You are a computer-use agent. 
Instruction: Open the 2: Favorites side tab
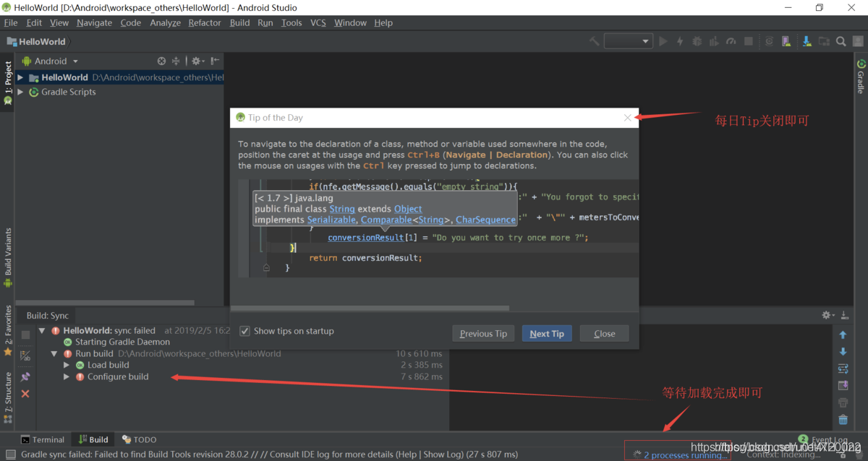pyautogui.click(x=7, y=331)
